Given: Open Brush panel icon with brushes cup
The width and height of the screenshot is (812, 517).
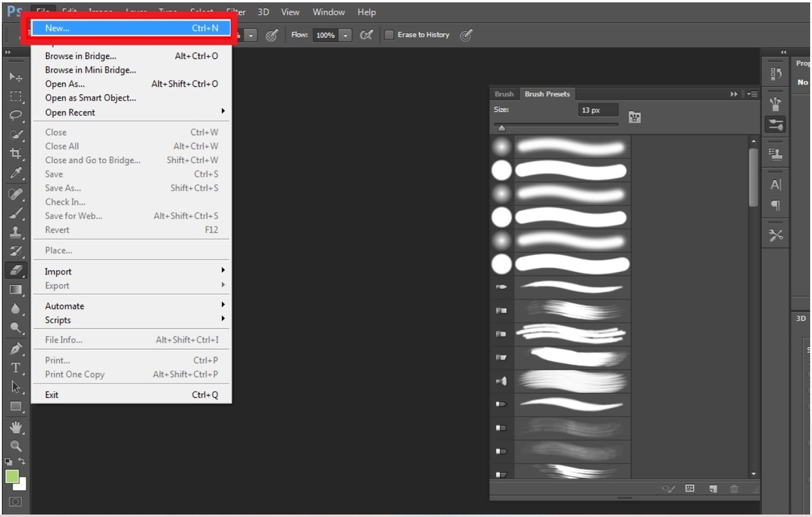Looking at the screenshot, I should [x=775, y=104].
